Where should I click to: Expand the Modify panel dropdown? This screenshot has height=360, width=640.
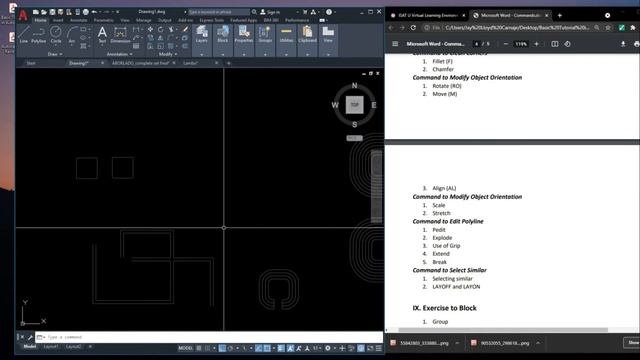[168, 54]
